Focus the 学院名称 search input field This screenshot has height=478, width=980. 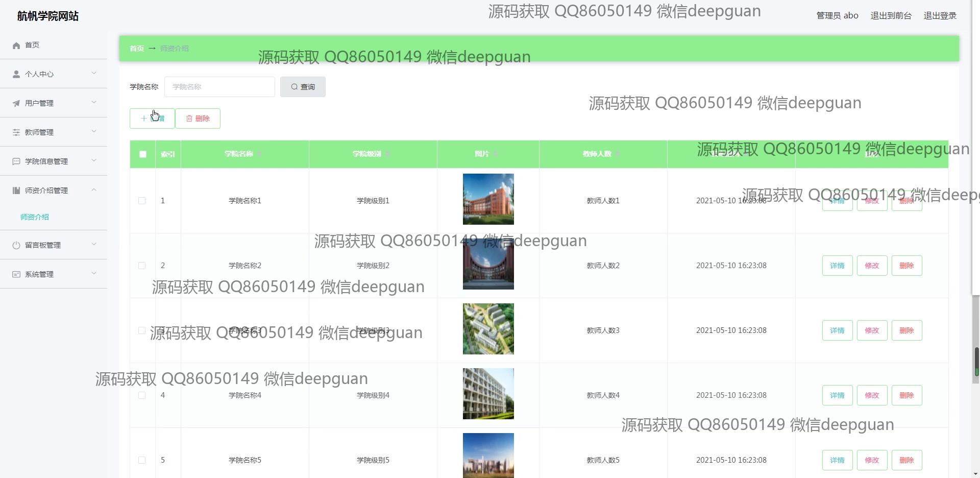pyautogui.click(x=219, y=87)
